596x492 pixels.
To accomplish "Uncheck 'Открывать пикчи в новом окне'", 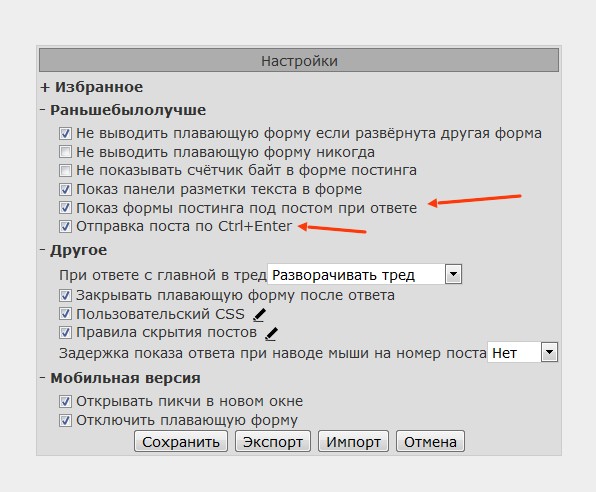I will pyautogui.click(x=65, y=402).
